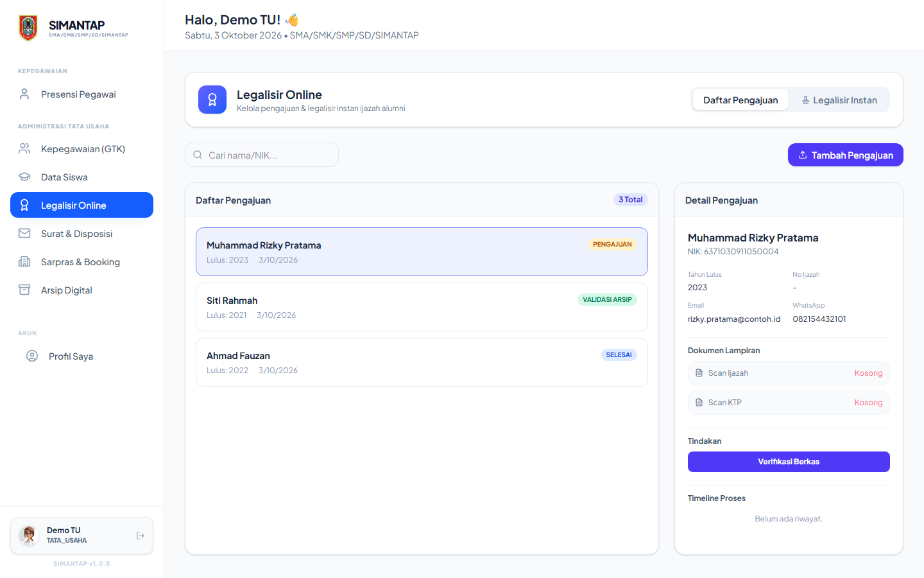Click the Kosong label for Scan Ijazah
Viewport: 924px width, 578px height.
click(x=869, y=373)
